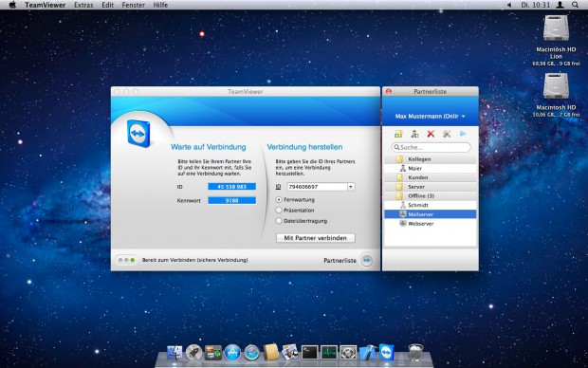Click the clock Di. 10:31 in menu bar
This screenshot has height=368, width=588.
click(x=536, y=5)
